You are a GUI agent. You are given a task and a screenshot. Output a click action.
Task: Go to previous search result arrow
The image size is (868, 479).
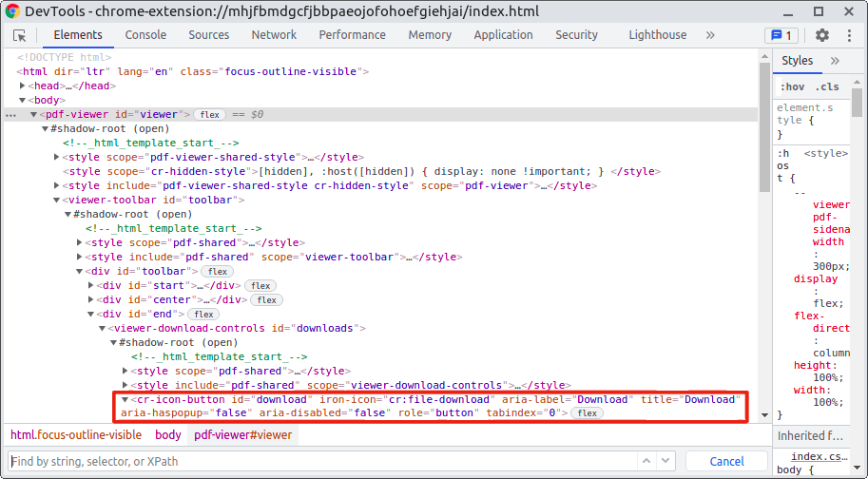[646, 461]
